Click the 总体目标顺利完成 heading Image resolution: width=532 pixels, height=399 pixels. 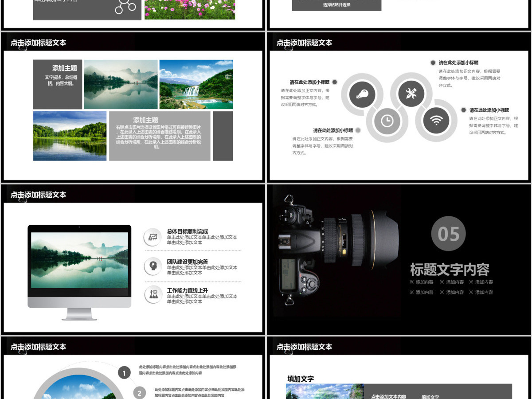coord(187,231)
